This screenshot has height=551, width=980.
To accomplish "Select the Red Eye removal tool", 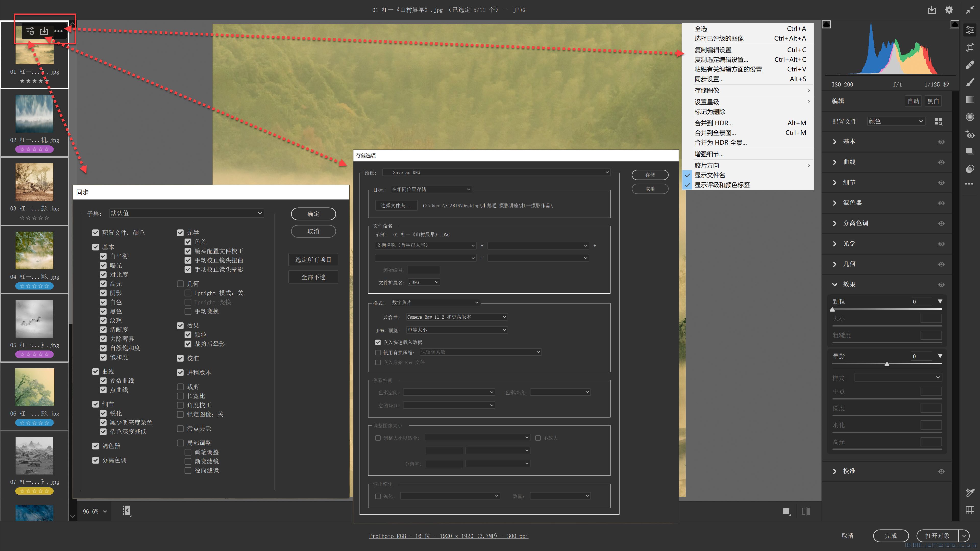I will pos(970,134).
